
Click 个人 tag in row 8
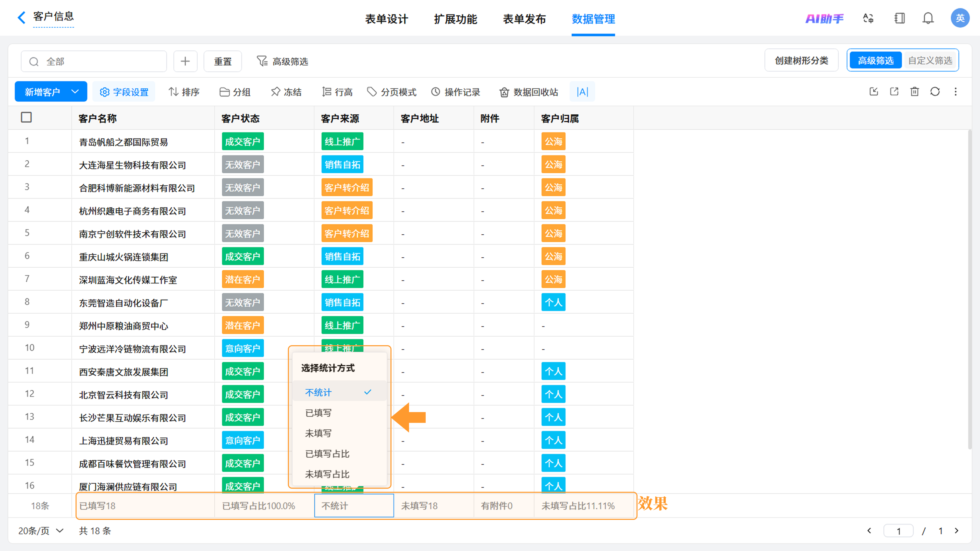(x=553, y=303)
